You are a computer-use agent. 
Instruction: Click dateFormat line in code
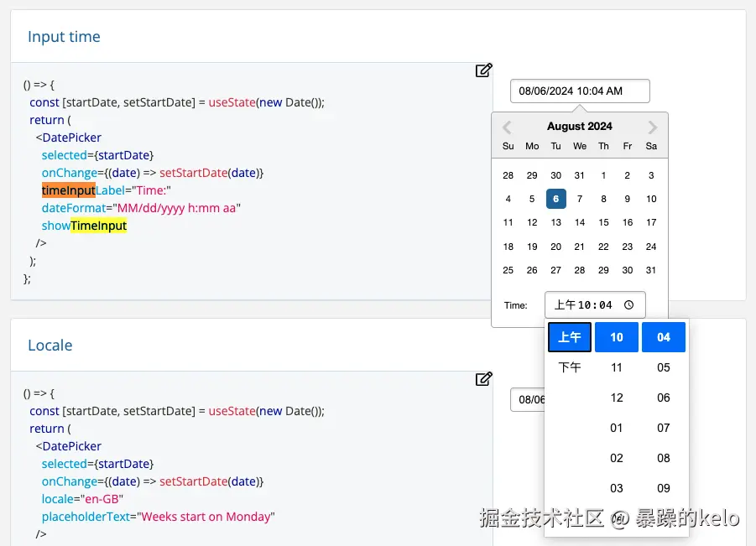141,208
